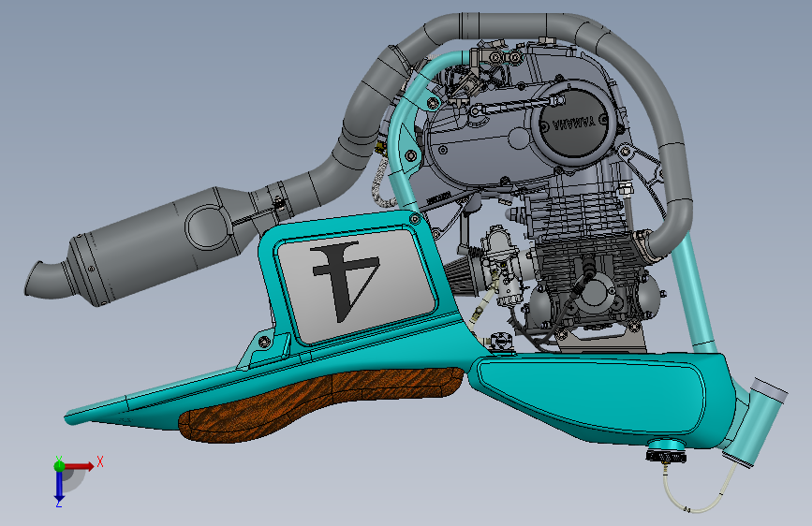Image resolution: width=812 pixels, height=526 pixels.
Task: Click the green Y origin ball of the triad
Action: (59, 465)
